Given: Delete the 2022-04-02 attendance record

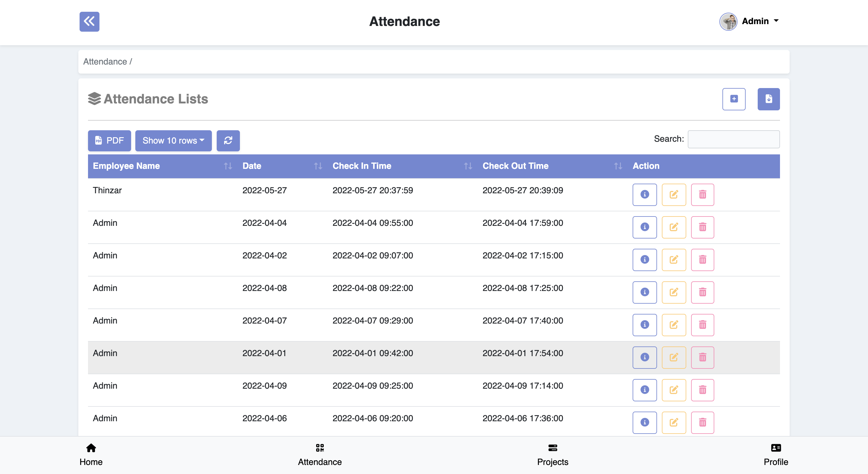Looking at the screenshot, I should click(x=702, y=260).
